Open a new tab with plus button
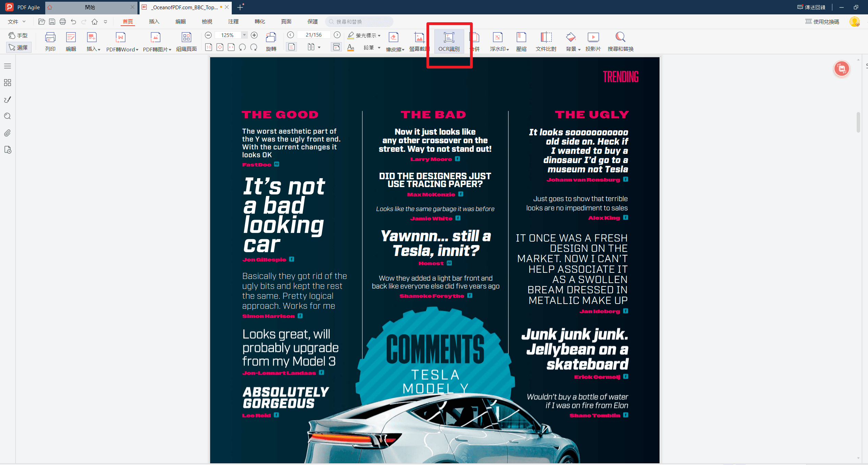This screenshot has width=868, height=465. point(240,7)
